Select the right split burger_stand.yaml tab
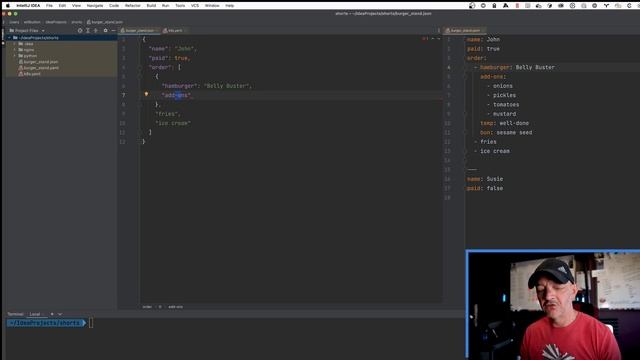The image size is (640, 360). tap(465, 31)
